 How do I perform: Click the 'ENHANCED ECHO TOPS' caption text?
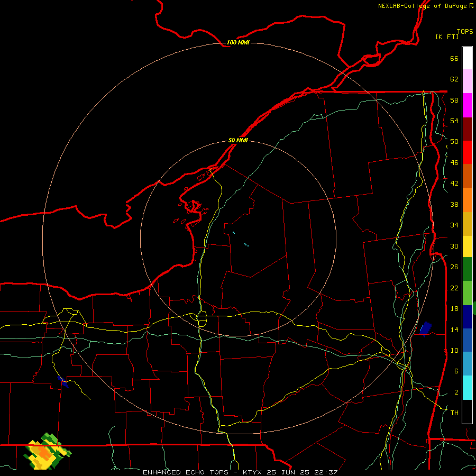[x=186, y=472]
